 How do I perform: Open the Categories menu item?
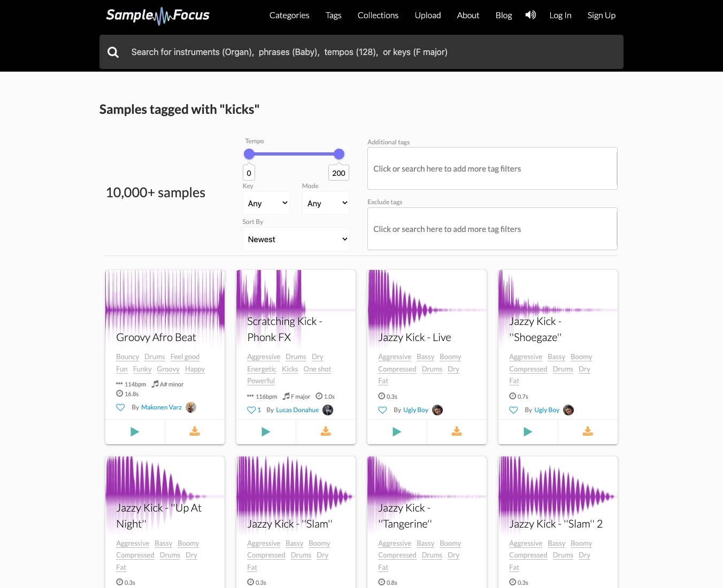point(289,16)
